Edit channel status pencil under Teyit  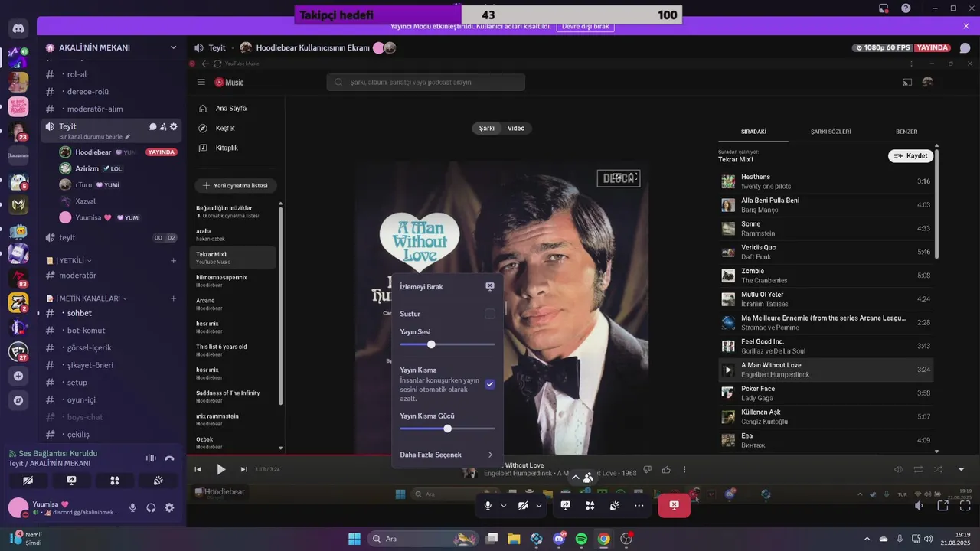point(128,137)
